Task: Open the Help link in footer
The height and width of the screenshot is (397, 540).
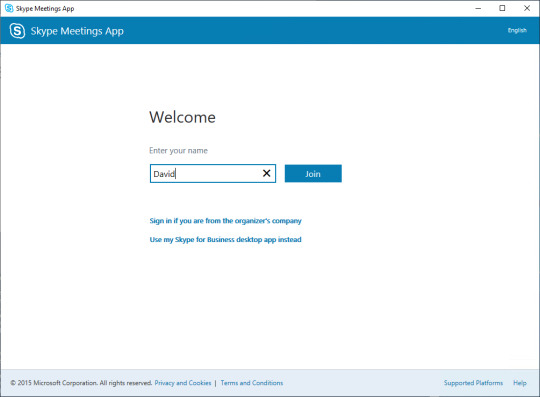Action: pyautogui.click(x=520, y=383)
